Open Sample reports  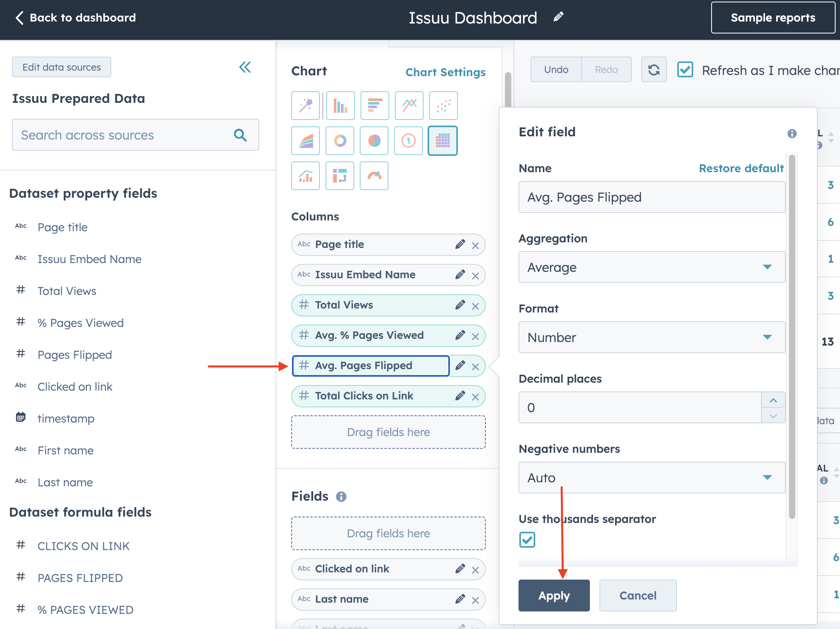point(773,18)
